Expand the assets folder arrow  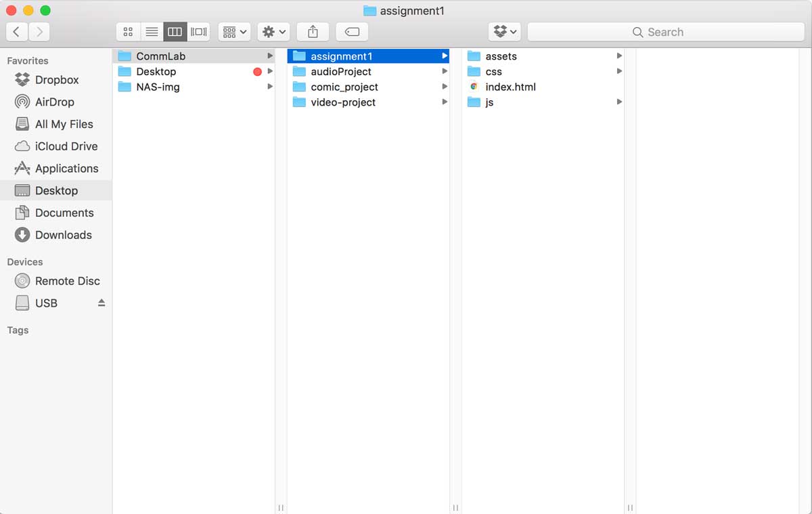point(619,56)
